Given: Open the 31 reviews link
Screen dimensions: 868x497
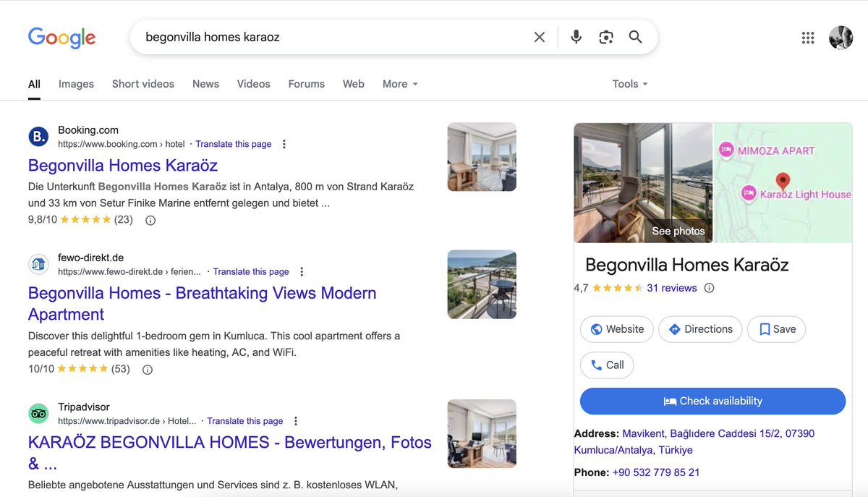Looking at the screenshot, I should tap(672, 288).
